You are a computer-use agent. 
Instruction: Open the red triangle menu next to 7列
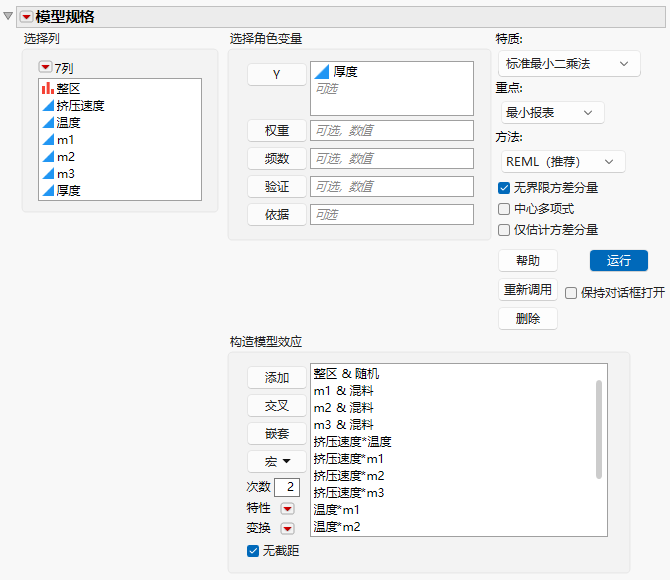tap(45, 67)
